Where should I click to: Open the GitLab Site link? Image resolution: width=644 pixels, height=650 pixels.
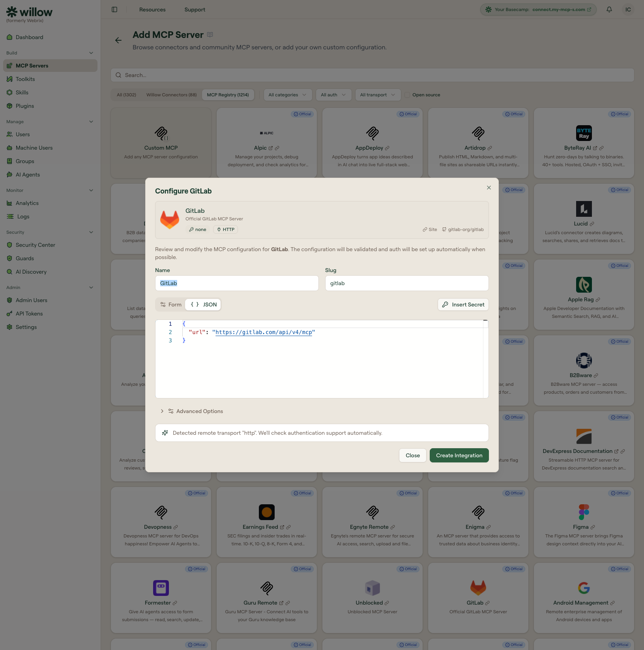point(430,229)
